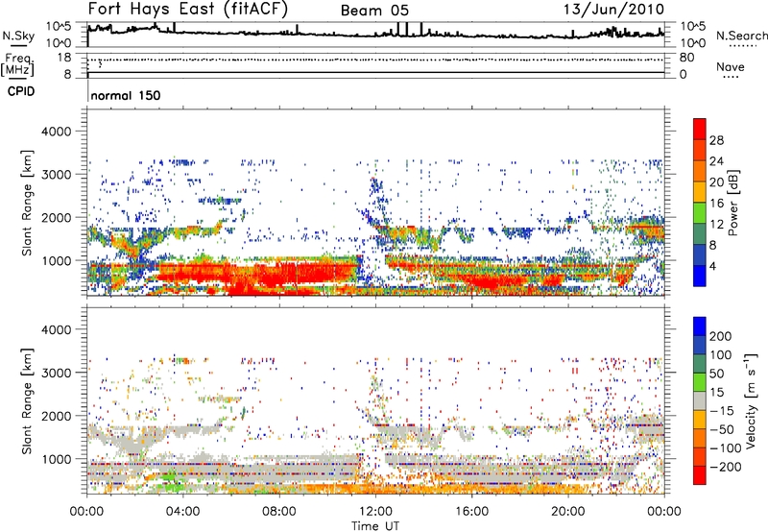Viewport: 768px width, 532px height.
Task: Click the '20:00' time axis label
Action: (x=567, y=511)
